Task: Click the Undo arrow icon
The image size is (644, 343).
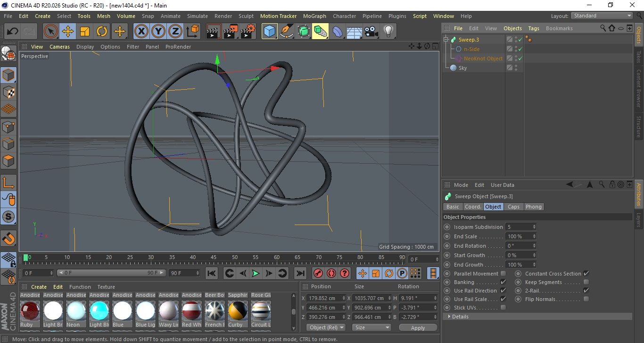Action: [13, 32]
